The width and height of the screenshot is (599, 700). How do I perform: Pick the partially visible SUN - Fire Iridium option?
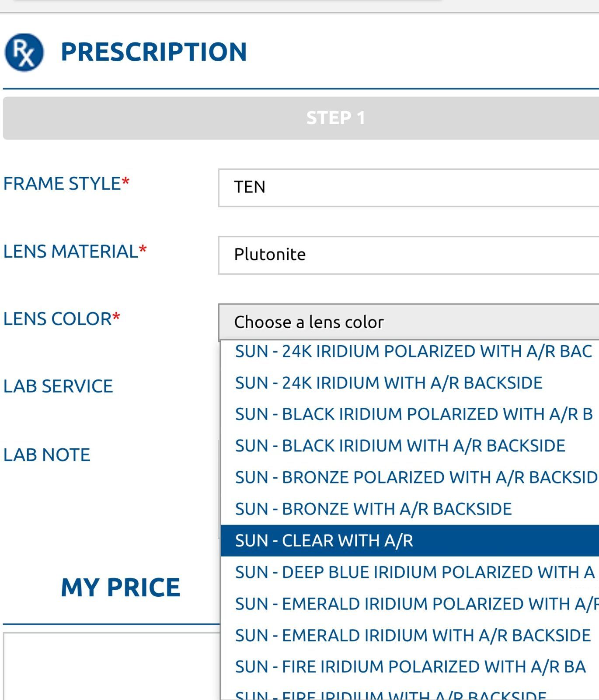coord(390,695)
